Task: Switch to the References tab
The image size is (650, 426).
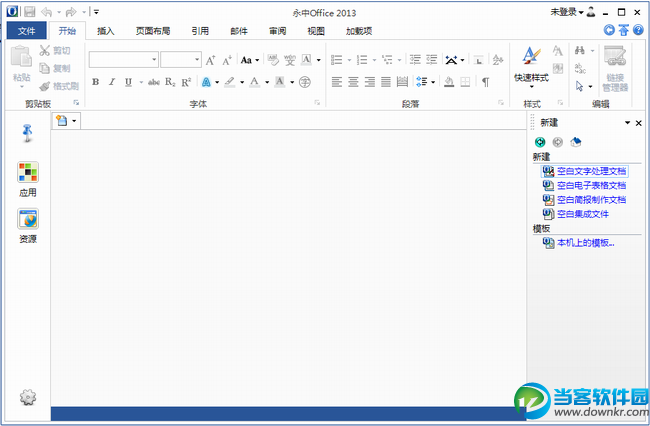Action: click(200, 31)
